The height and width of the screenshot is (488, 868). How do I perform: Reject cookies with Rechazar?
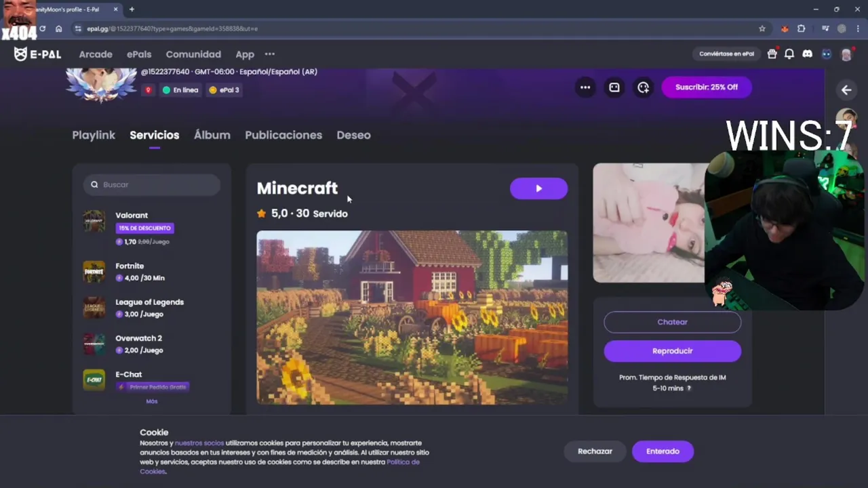coord(595,451)
